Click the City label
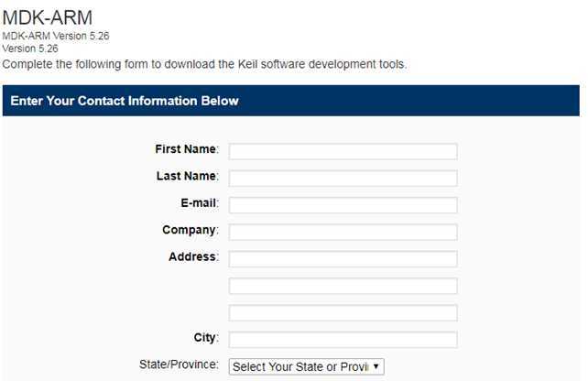 pos(206,338)
